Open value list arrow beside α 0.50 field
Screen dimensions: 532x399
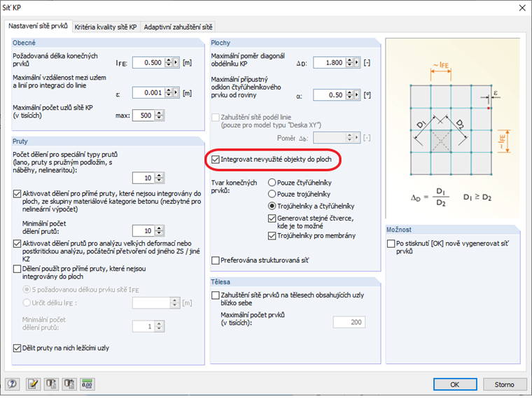356,95
